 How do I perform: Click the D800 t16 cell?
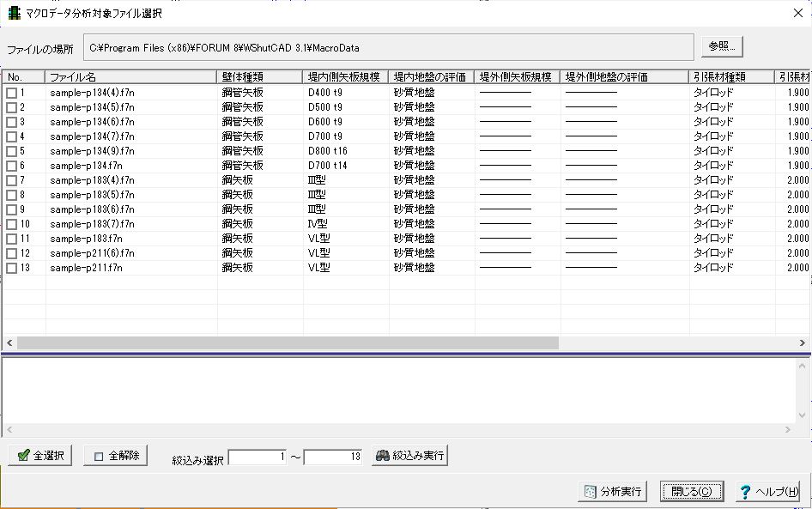tap(327, 151)
